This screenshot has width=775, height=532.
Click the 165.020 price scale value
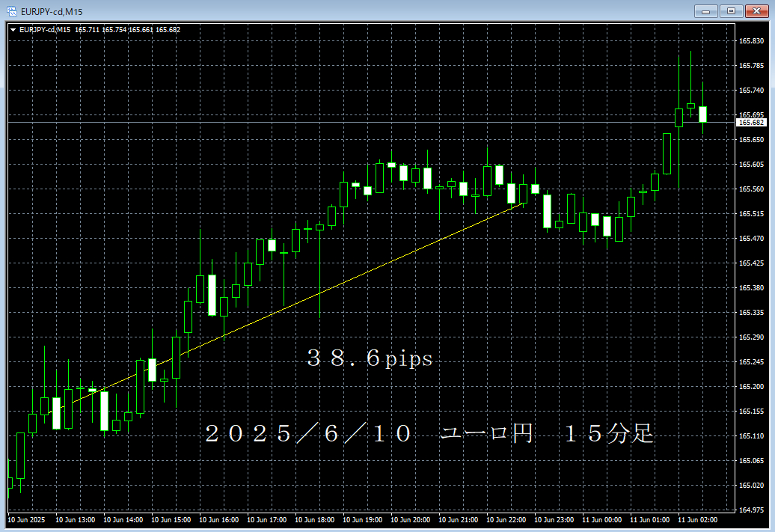[751, 486]
